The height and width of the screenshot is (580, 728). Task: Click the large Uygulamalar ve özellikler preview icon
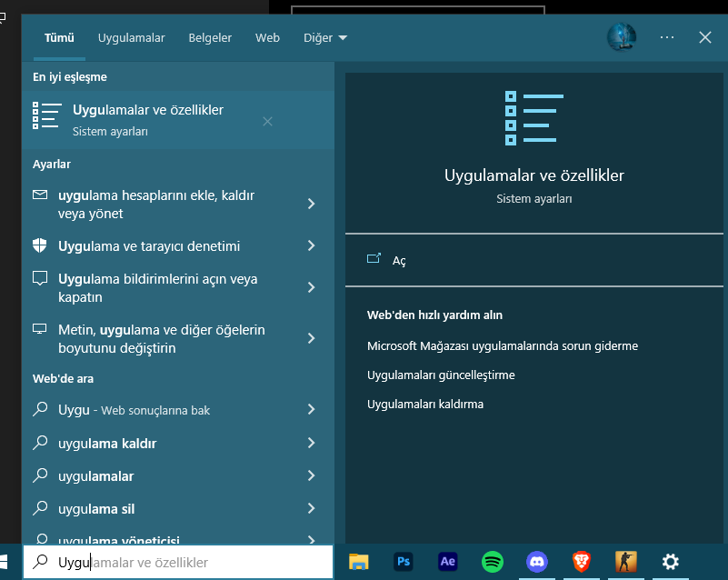pos(534,118)
